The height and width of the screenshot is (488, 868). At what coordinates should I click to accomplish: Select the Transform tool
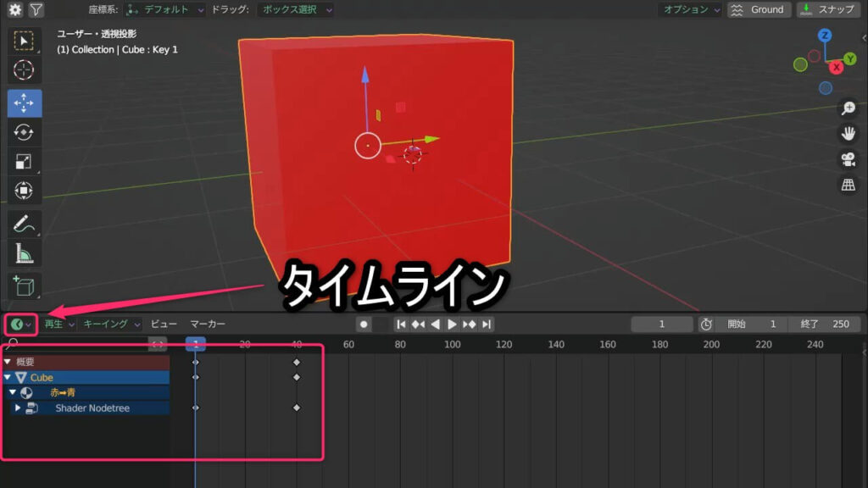(x=24, y=191)
